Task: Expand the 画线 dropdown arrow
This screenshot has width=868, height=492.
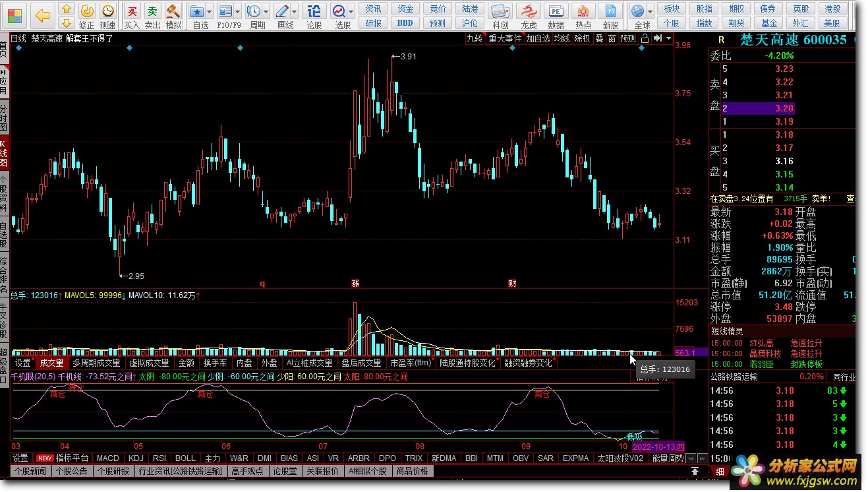Action: [294, 12]
